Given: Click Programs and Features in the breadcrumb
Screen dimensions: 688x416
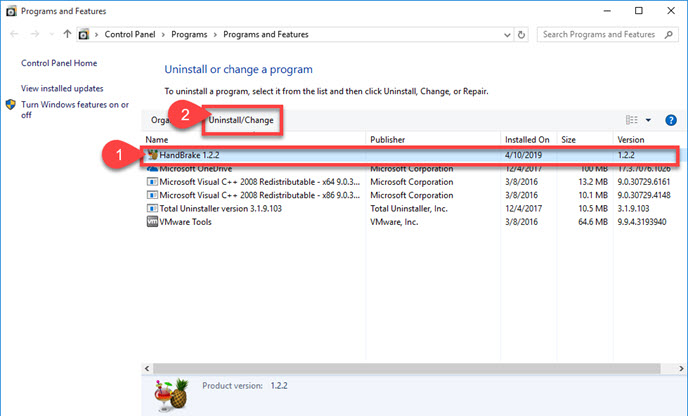Looking at the screenshot, I should click(266, 34).
